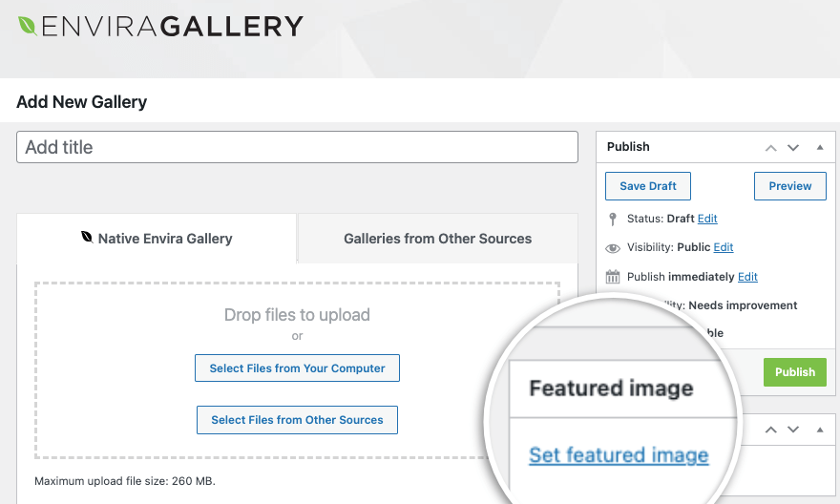Click the Preview button
840x504 pixels.
pos(789,186)
